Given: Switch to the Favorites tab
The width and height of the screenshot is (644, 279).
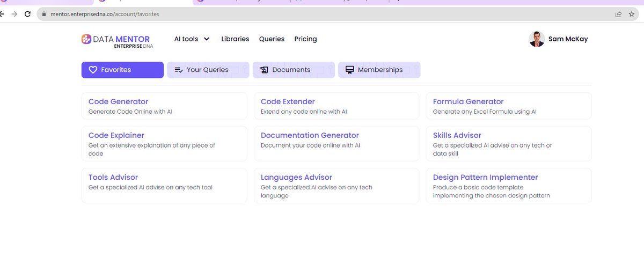Looking at the screenshot, I should [122, 70].
